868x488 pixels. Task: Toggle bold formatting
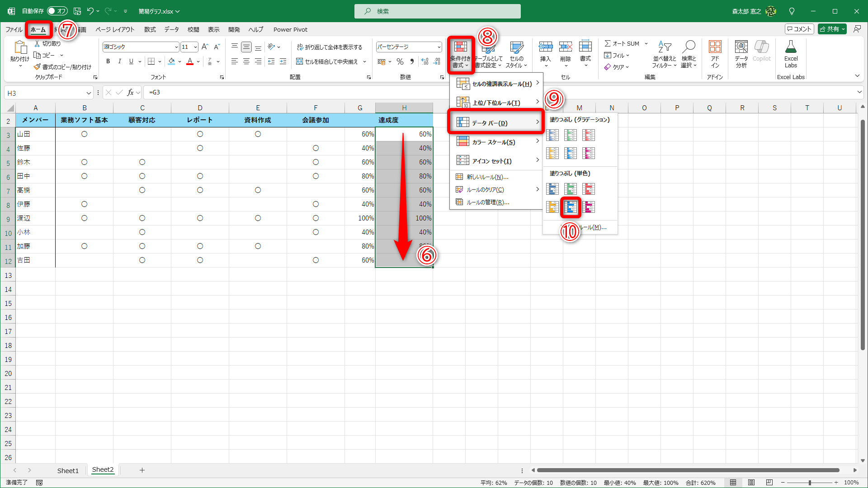[108, 61]
